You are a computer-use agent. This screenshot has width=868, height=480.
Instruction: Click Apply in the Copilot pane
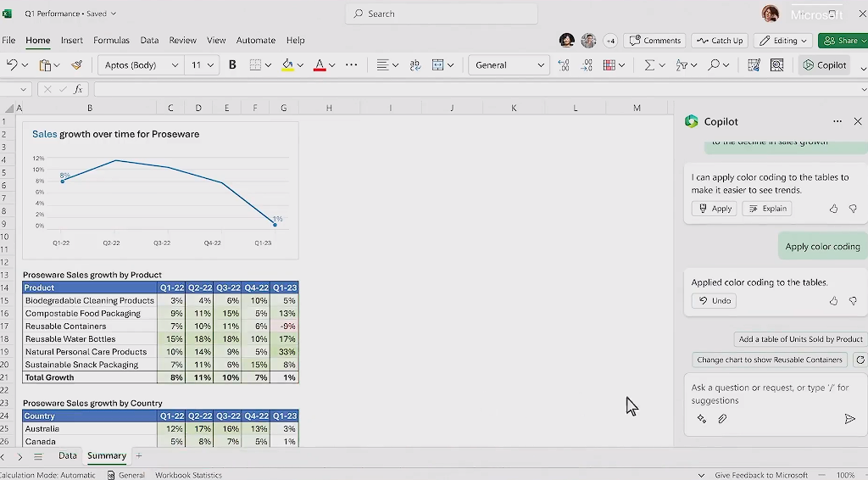pyautogui.click(x=714, y=209)
